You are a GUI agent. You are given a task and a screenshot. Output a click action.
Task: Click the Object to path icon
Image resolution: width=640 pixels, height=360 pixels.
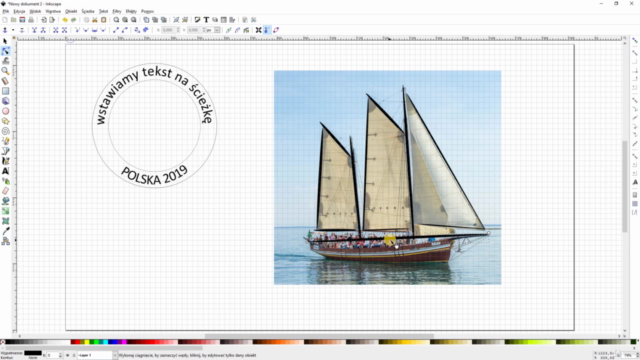click(x=137, y=30)
